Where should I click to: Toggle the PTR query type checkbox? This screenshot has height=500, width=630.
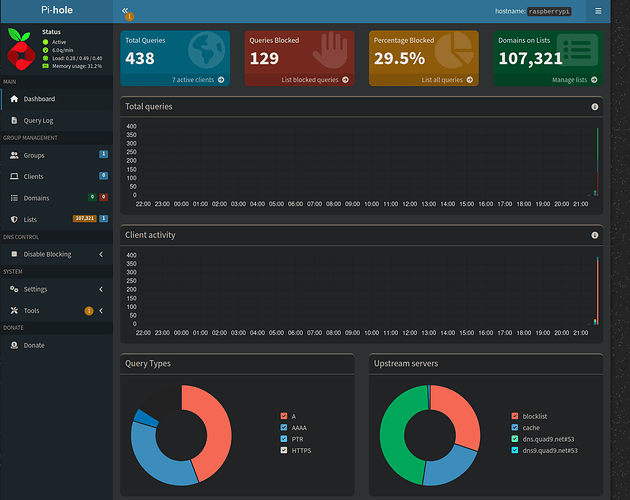284,439
